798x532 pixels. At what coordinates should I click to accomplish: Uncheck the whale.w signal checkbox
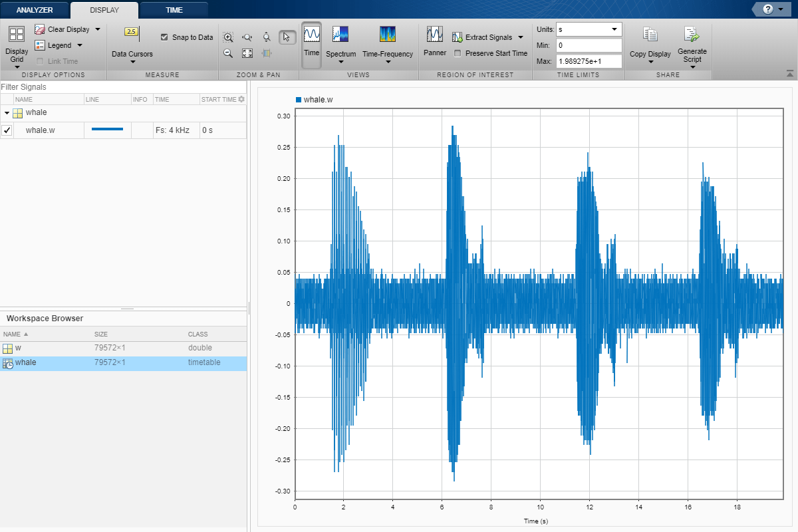click(x=7, y=130)
